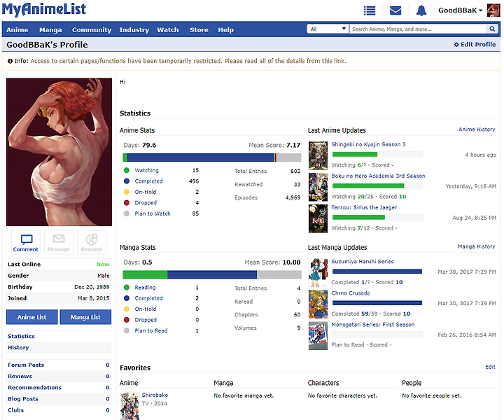Open the Reviews link
Screen dimensions: 504x420
20,376
